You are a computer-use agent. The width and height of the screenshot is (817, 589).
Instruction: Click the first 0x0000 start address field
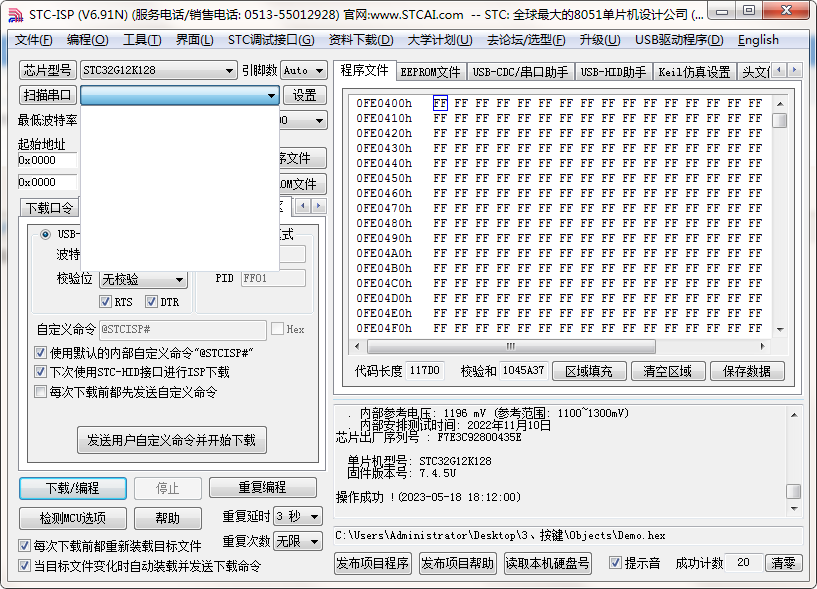tap(47, 161)
